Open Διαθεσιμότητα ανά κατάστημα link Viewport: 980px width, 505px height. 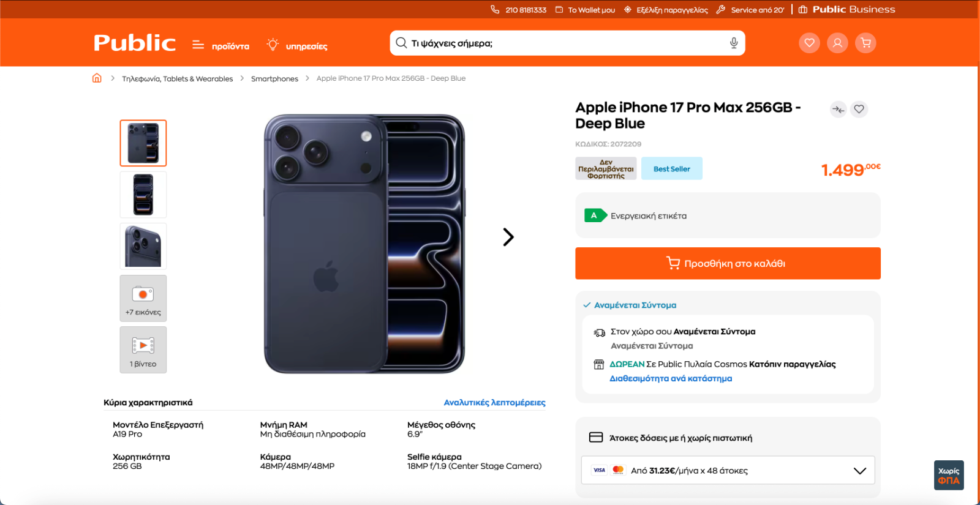pyautogui.click(x=671, y=378)
